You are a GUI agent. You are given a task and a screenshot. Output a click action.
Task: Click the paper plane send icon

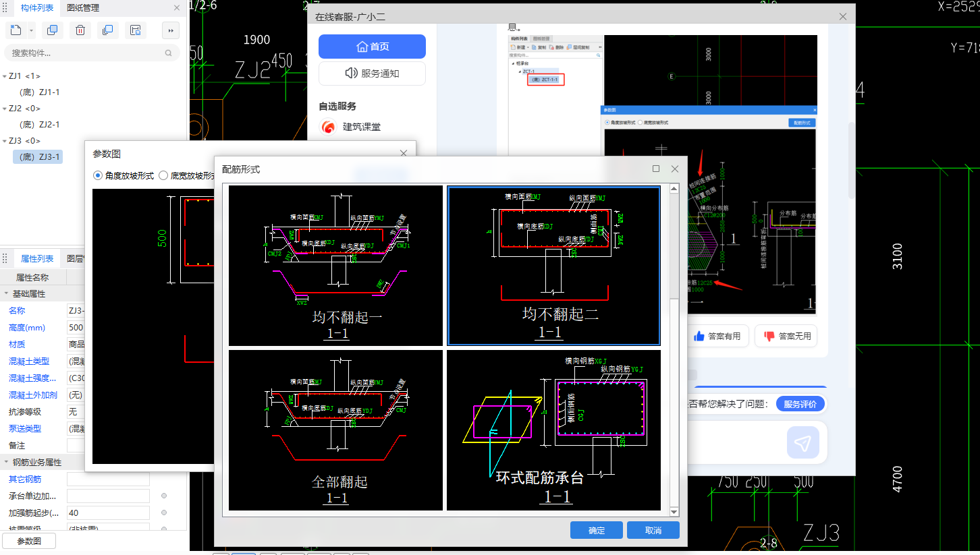point(802,442)
